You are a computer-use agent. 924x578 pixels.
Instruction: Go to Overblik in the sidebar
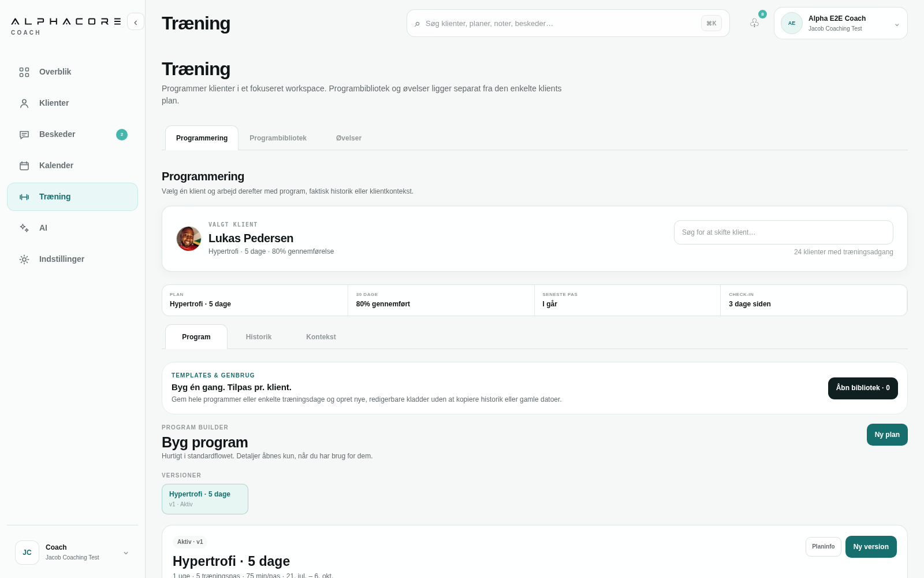tap(72, 72)
